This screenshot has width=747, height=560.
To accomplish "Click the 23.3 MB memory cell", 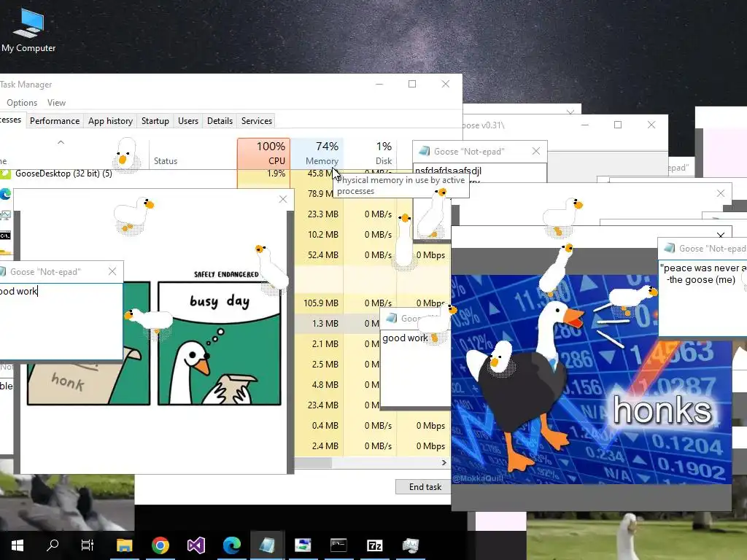I will tap(322, 214).
